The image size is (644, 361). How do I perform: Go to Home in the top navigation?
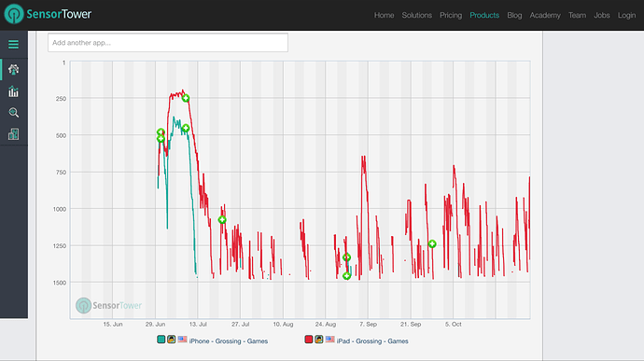point(384,15)
